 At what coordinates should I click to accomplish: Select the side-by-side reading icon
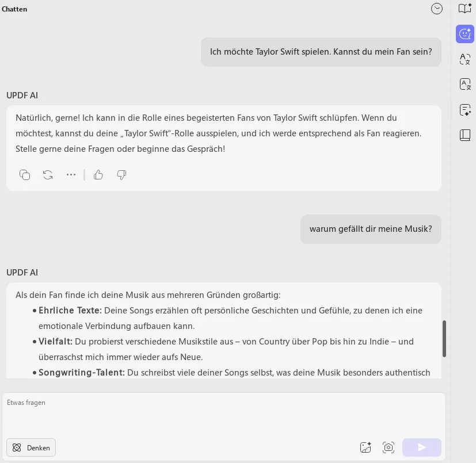[464, 135]
